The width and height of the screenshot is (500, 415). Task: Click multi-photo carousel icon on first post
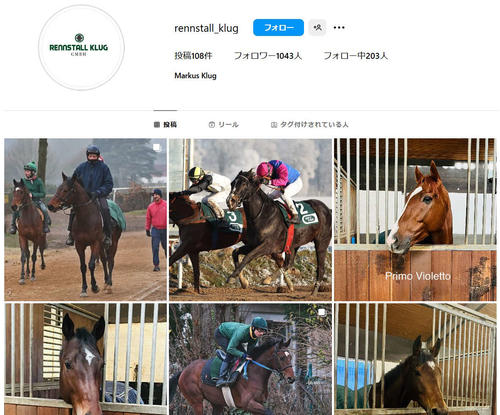point(156,148)
